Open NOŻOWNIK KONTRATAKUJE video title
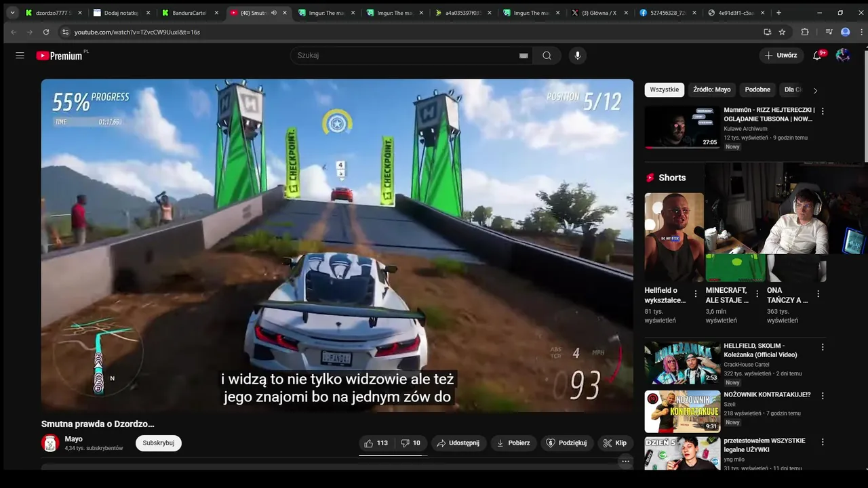868x488 pixels. (x=767, y=394)
